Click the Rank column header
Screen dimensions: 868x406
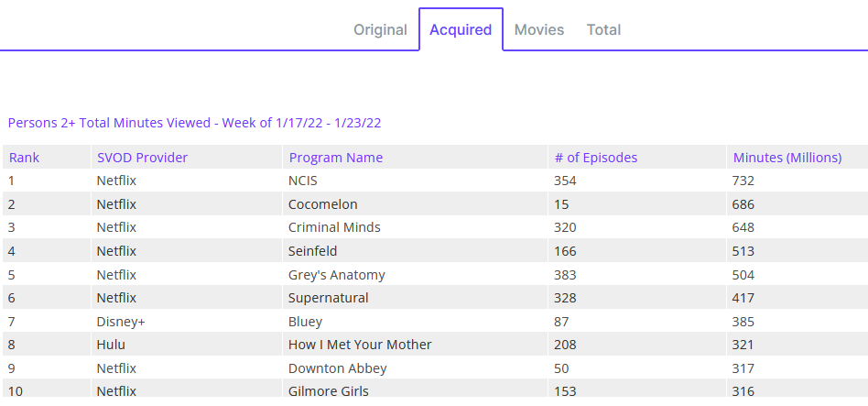tap(25, 158)
